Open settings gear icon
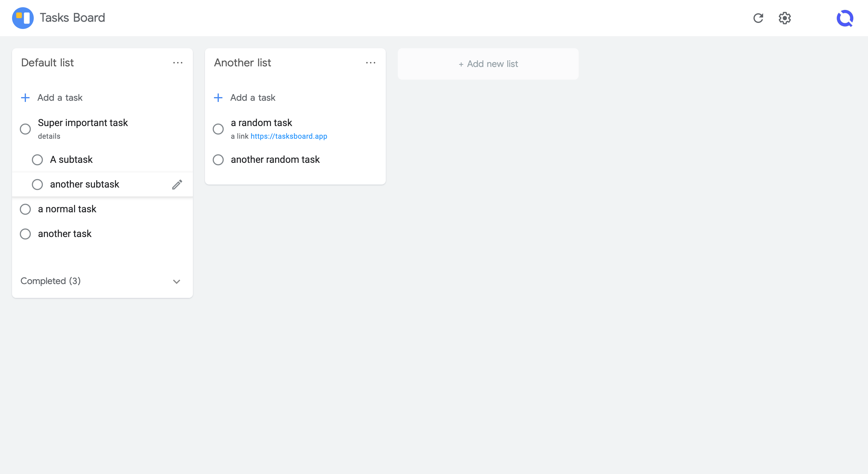Viewport: 868px width, 474px height. coord(785,18)
